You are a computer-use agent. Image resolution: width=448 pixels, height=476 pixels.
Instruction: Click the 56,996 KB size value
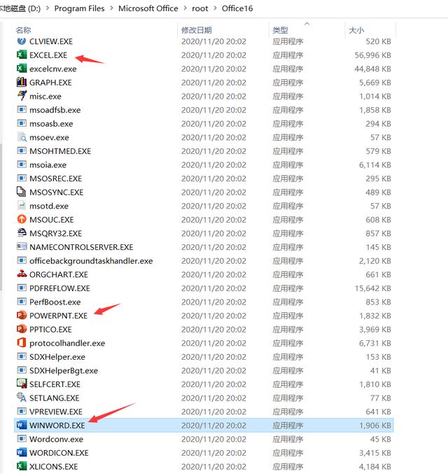pos(372,55)
